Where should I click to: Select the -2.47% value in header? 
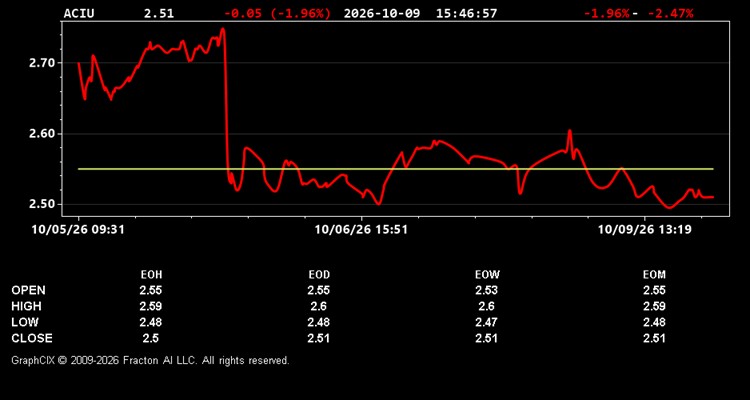click(670, 13)
